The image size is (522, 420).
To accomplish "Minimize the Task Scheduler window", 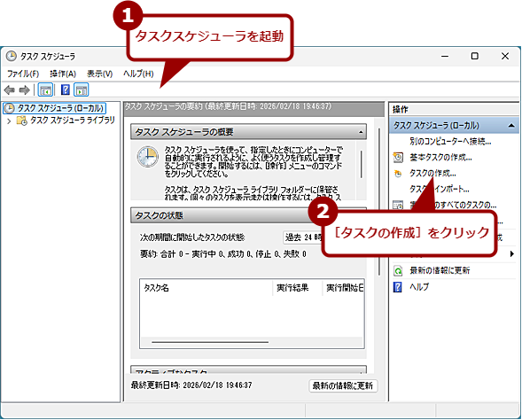I will [x=445, y=56].
